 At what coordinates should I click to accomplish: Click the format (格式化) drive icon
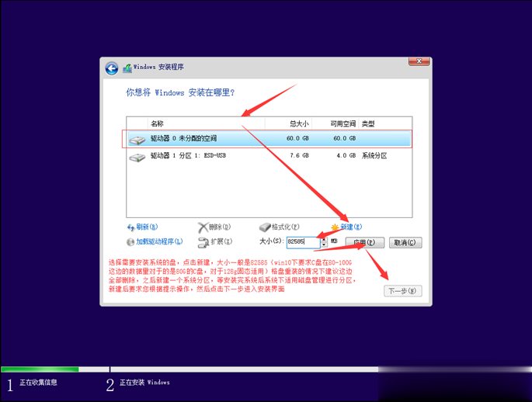tap(265, 227)
